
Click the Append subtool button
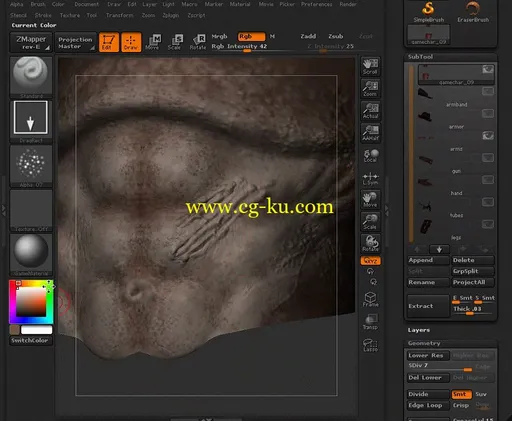(428, 260)
